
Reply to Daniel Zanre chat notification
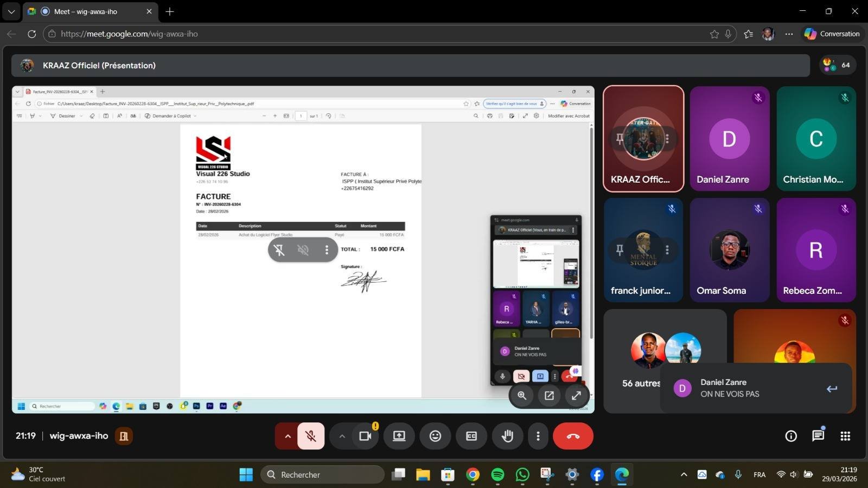832,388
